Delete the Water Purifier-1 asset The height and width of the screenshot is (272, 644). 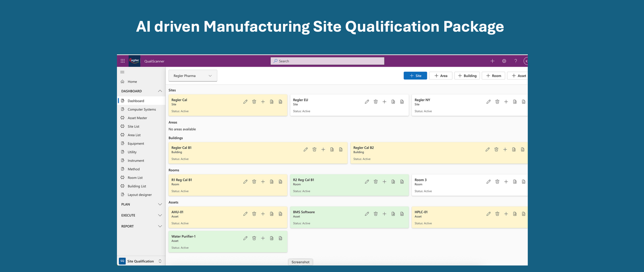(x=254, y=238)
